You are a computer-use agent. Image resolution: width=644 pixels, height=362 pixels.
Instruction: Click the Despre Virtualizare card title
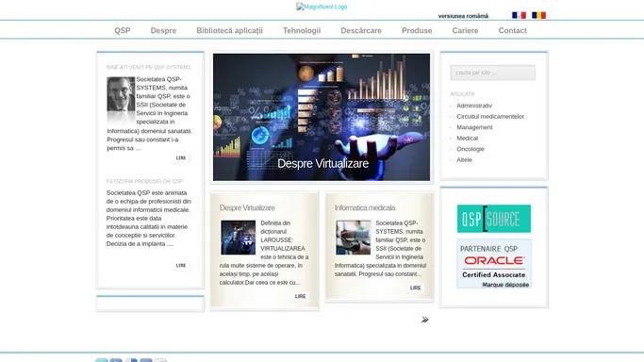pos(247,208)
